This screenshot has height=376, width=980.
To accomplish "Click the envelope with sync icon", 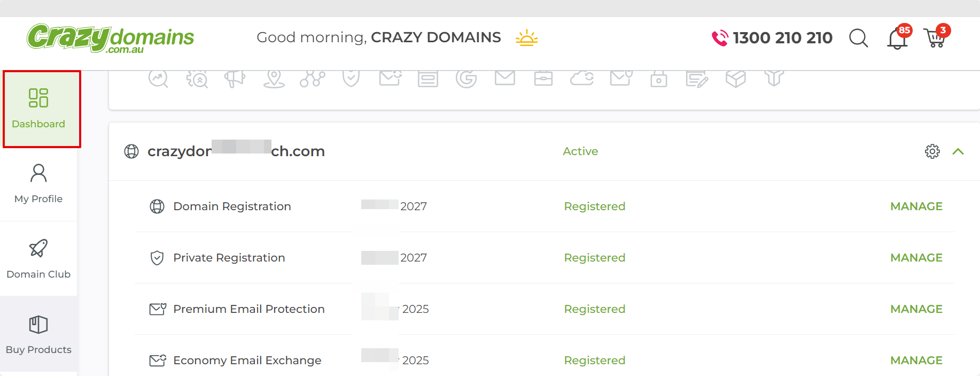I will [390, 78].
